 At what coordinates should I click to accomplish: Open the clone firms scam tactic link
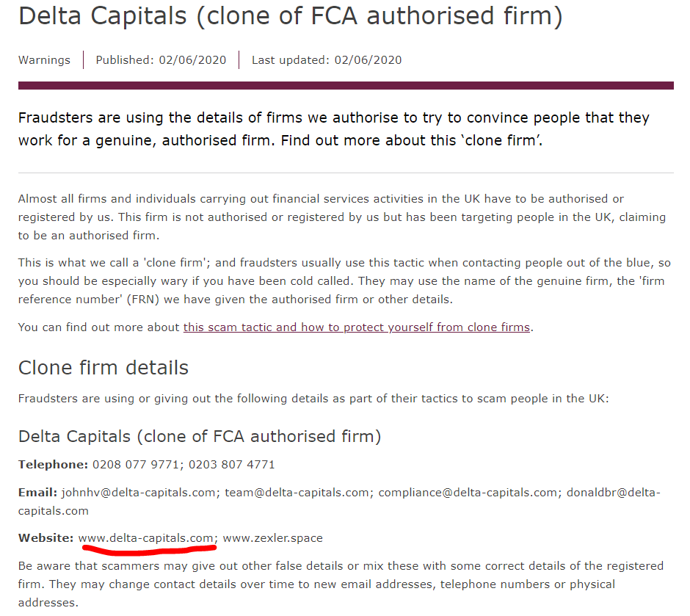click(357, 327)
